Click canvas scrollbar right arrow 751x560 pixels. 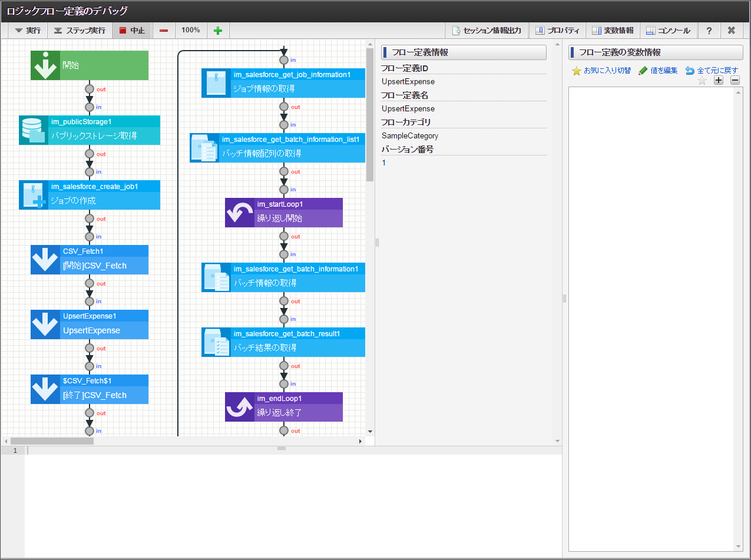[361, 441]
